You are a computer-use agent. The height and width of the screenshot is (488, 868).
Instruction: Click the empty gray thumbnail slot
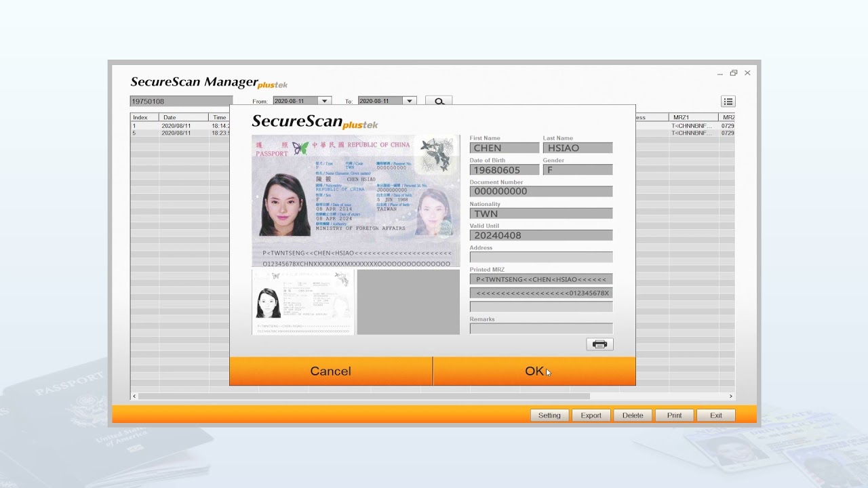[408, 302]
